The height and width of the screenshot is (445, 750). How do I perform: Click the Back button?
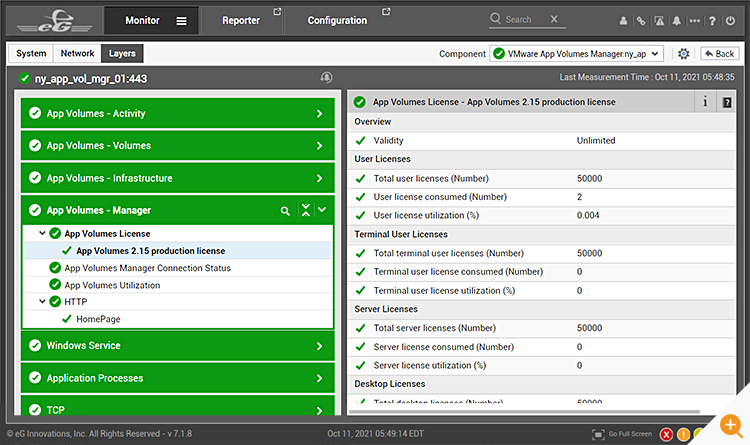[719, 54]
